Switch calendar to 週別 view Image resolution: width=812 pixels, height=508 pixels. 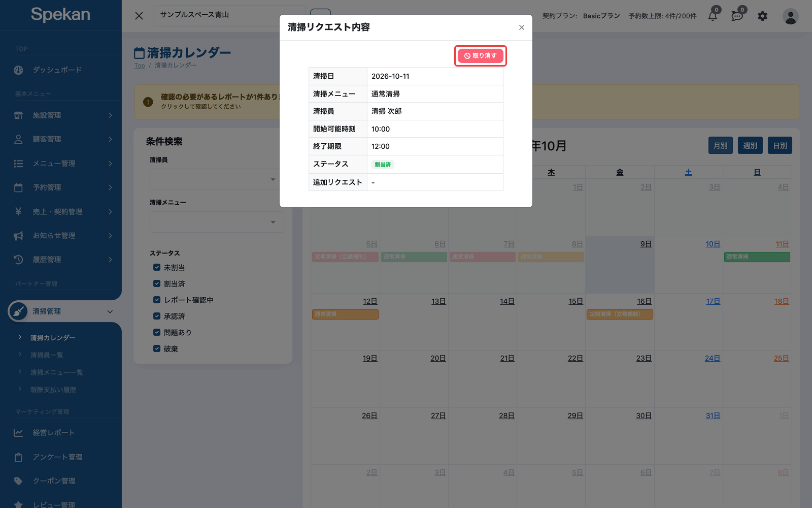coord(750,146)
